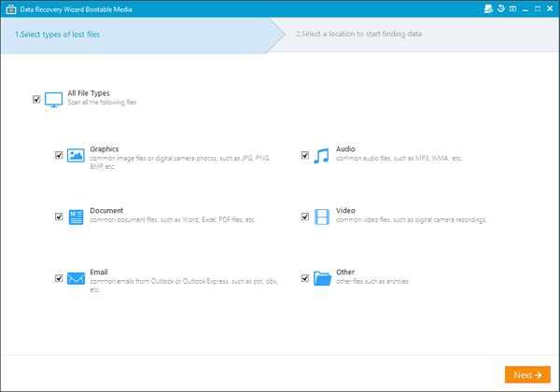Click the history clock icon in title bar
This screenshot has height=392, width=560.
pyautogui.click(x=500, y=9)
